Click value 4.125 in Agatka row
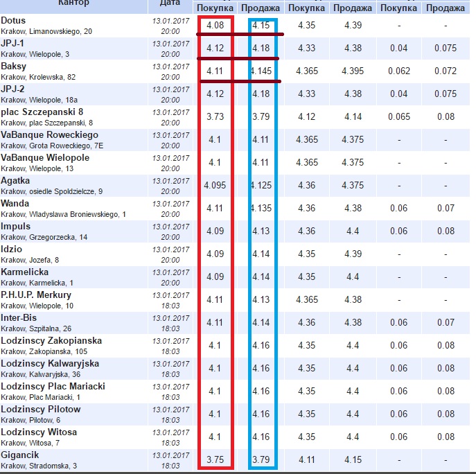This screenshot has height=474, width=476. click(261, 185)
